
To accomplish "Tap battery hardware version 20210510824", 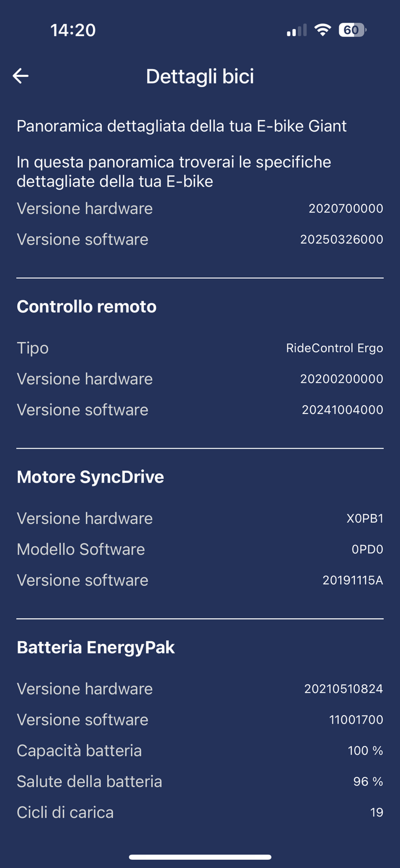I will pos(343,689).
